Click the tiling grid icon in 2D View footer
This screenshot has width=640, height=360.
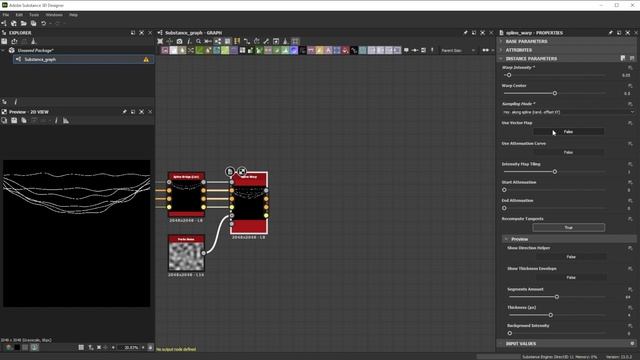[x=81, y=347]
